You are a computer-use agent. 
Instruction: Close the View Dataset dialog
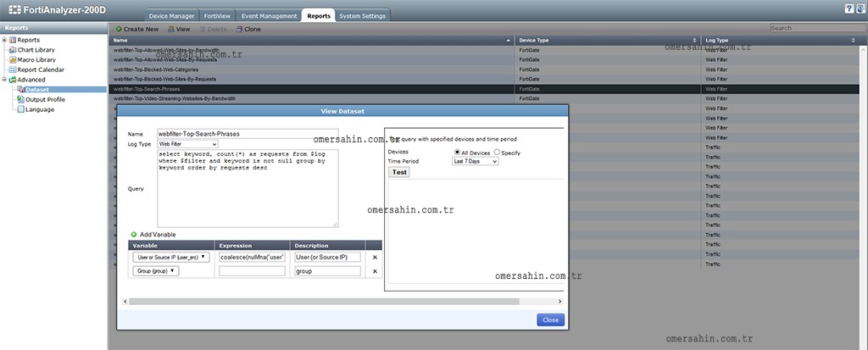pyautogui.click(x=551, y=319)
